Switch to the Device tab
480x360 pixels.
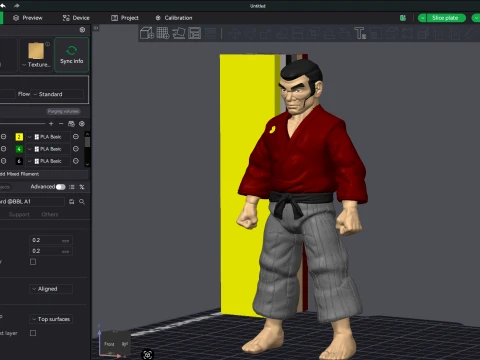point(76,18)
